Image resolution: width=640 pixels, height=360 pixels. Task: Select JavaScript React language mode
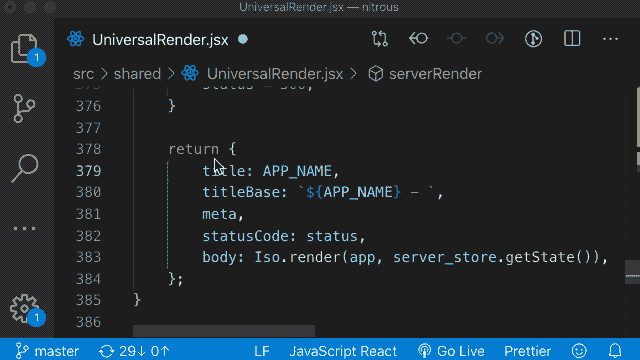click(343, 351)
